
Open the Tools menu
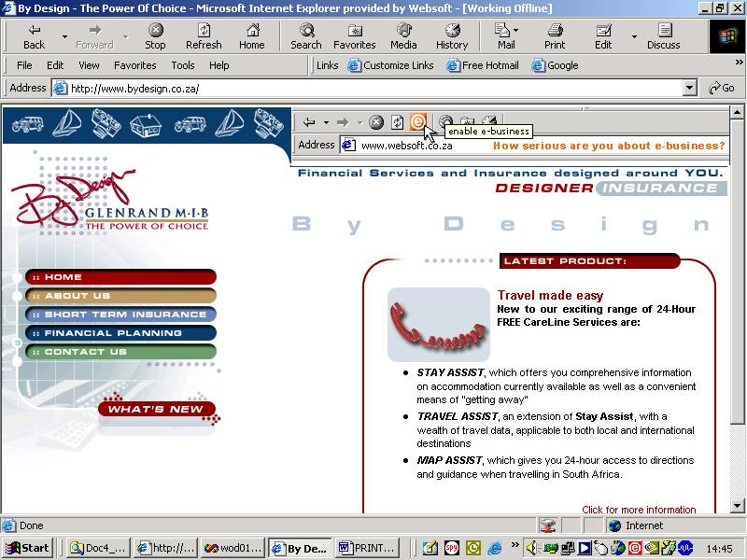point(183,65)
